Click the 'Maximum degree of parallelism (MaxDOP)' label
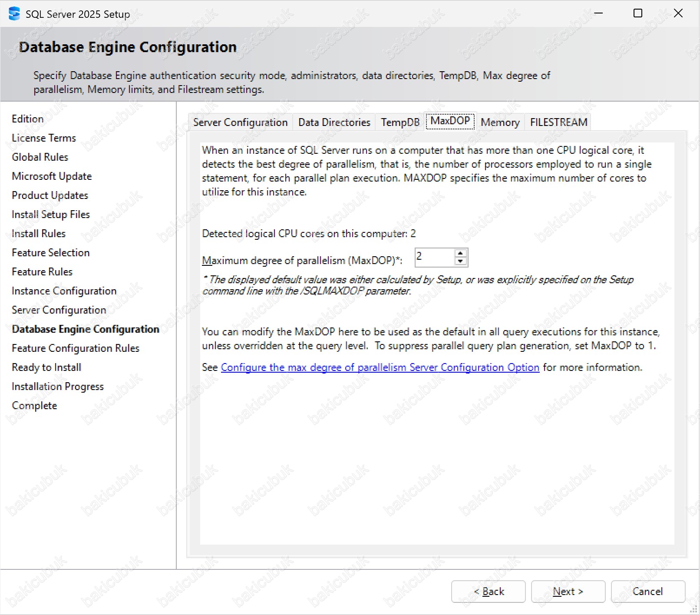The width and height of the screenshot is (700, 615). pyautogui.click(x=302, y=261)
